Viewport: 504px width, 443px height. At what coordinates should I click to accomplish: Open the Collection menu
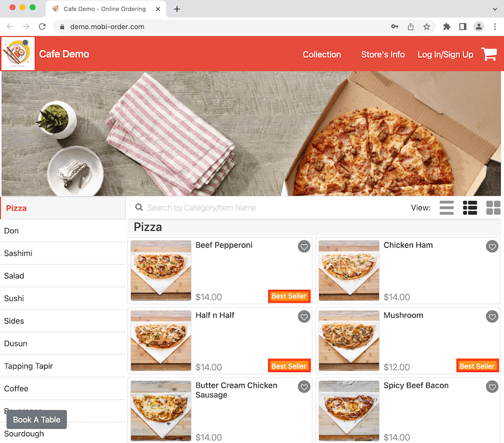point(322,54)
